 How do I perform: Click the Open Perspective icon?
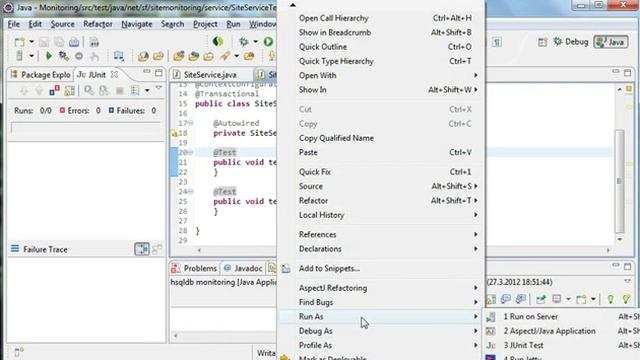542,42
